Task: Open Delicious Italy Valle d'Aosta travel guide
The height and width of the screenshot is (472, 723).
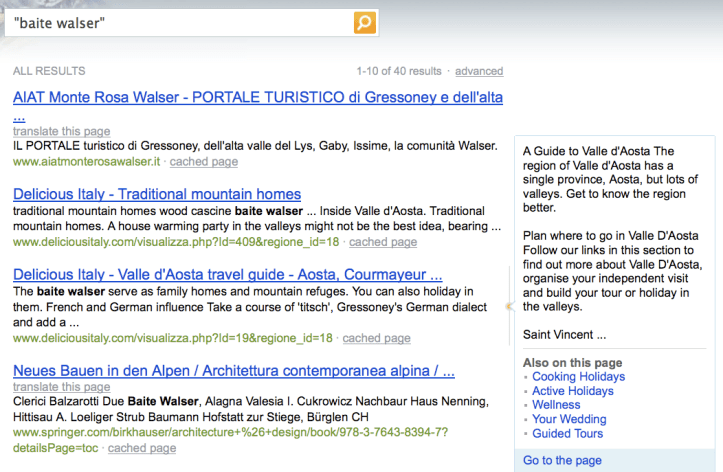Action: (x=228, y=275)
